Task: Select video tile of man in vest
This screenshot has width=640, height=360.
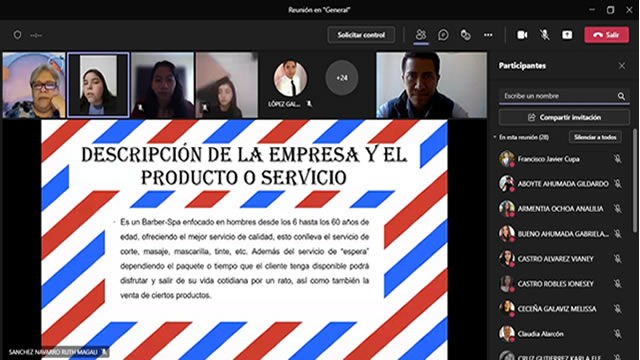Action: pos(431,85)
